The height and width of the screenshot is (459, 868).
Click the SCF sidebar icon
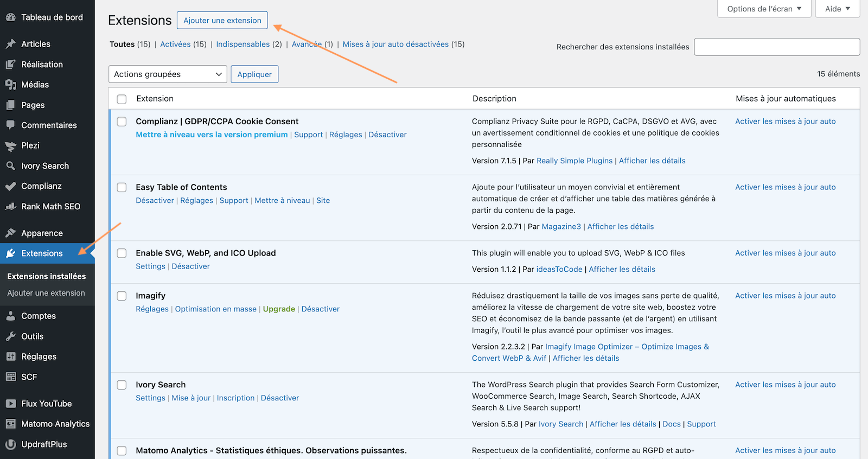point(11,377)
